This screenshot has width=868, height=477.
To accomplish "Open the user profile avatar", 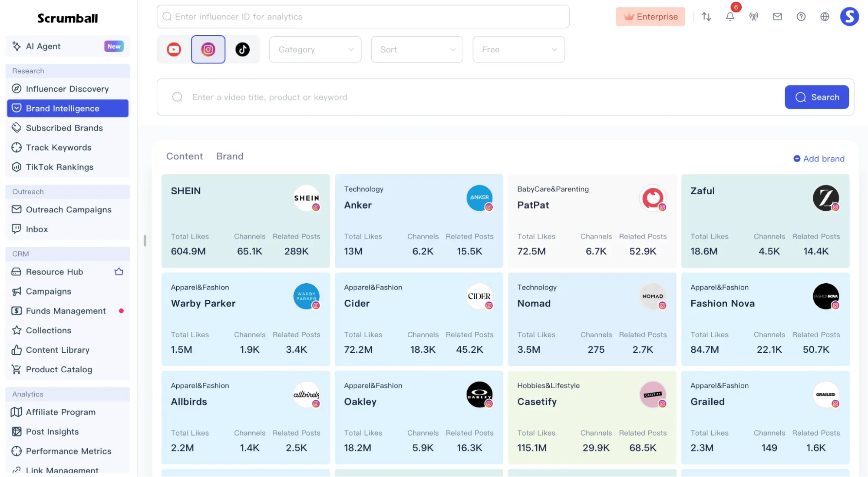I will click(x=849, y=17).
